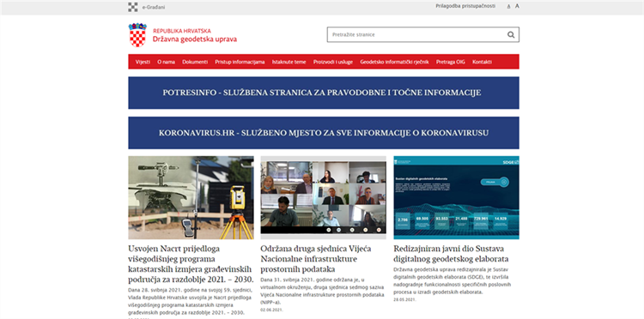Screen dimensions: 644x319
Task: Open Redizajniran javni dio Sustava headline
Action: coord(451,254)
